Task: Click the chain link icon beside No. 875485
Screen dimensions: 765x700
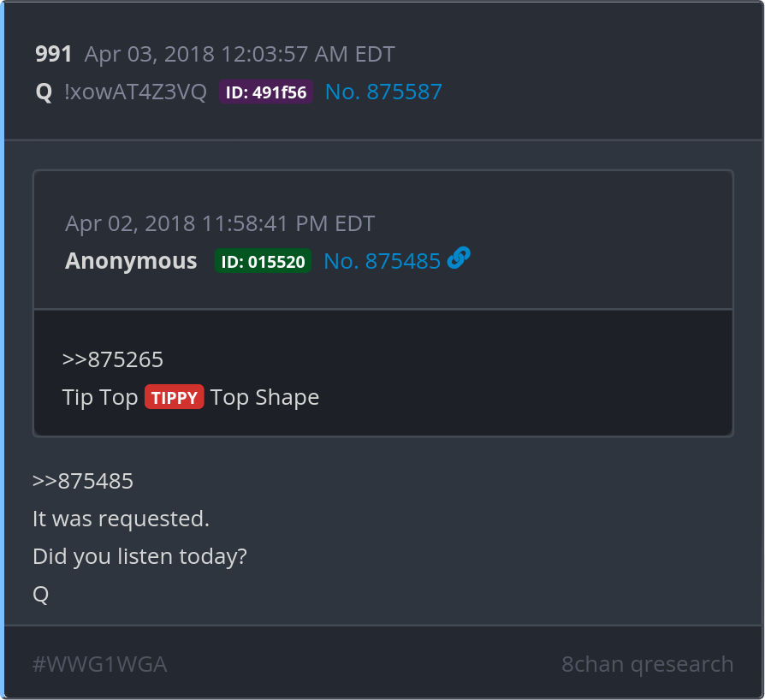Action: (x=459, y=258)
